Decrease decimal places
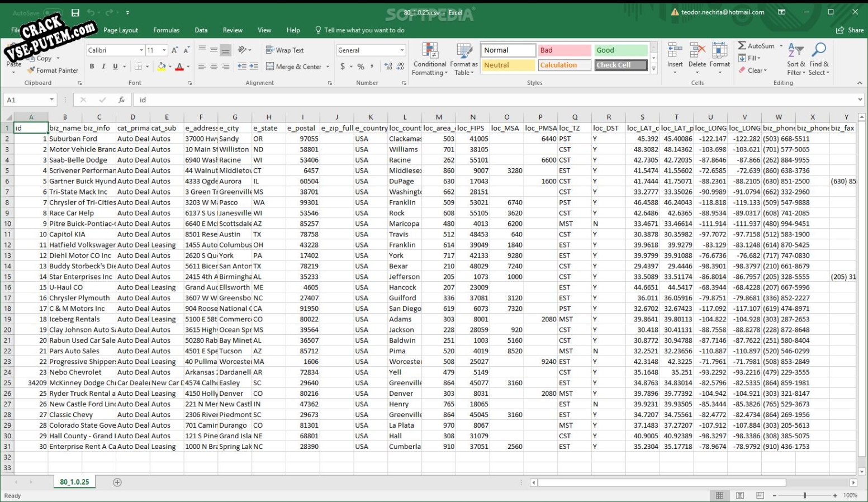Screen dimensions: 868x502 [400, 67]
